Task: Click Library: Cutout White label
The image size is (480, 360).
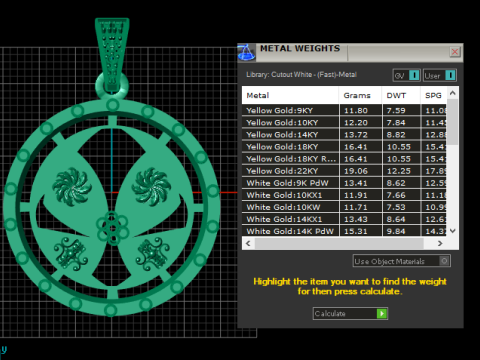Action: pyautogui.click(x=301, y=75)
